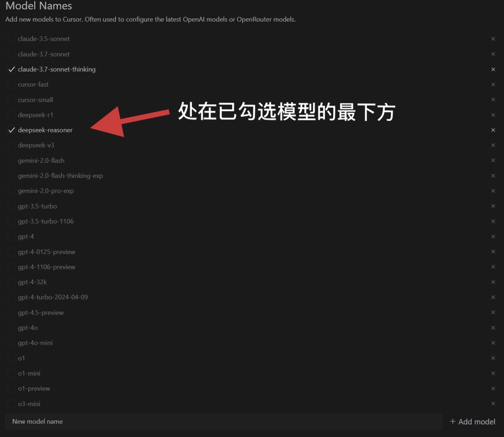
Task: Check the o1 model box
Action: pyautogui.click(x=11, y=358)
